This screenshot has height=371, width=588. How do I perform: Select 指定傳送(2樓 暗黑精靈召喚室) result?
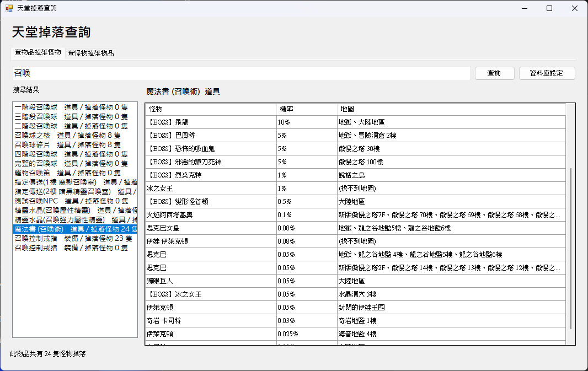75,191
